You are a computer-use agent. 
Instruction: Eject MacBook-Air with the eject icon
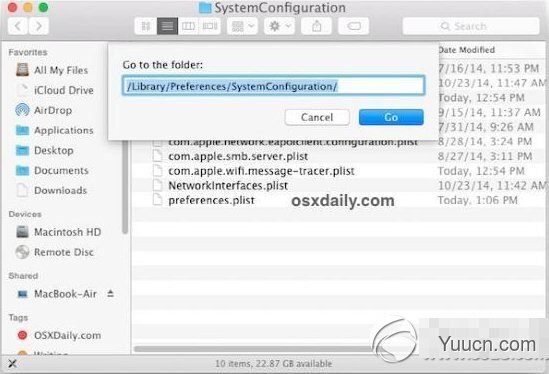(110, 293)
